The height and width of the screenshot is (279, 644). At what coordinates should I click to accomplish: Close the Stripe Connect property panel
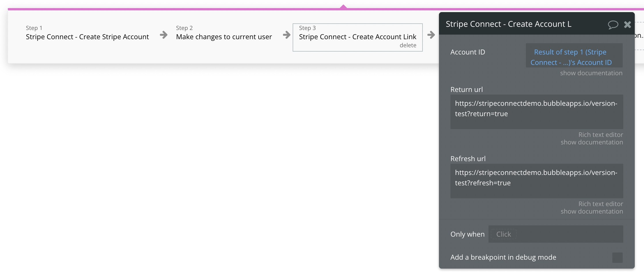[628, 24]
